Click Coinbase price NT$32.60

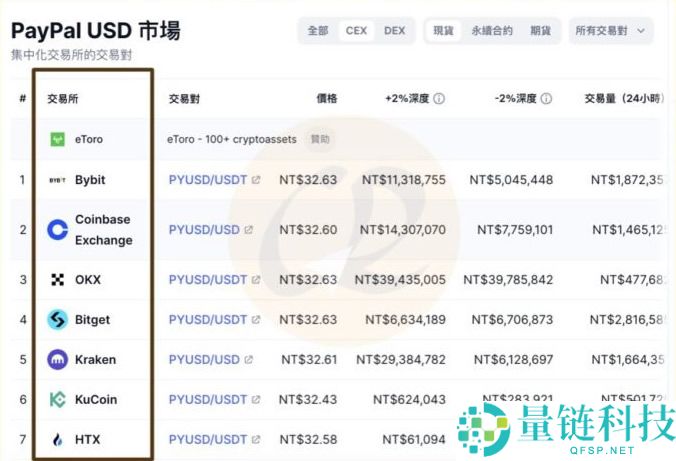click(308, 230)
